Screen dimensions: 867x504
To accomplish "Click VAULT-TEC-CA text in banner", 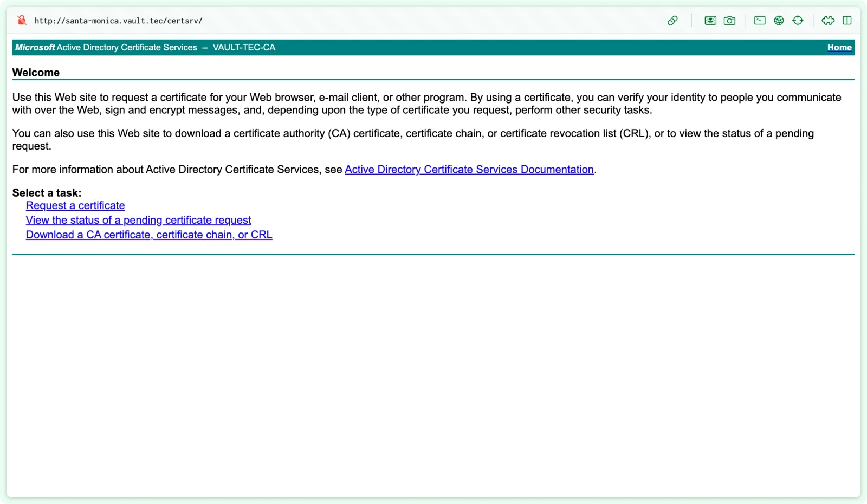I will [244, 48].
